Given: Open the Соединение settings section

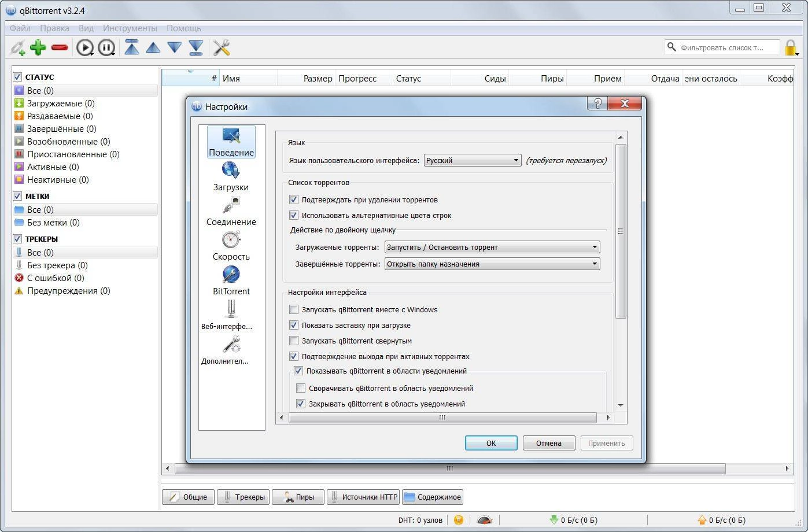Looking at the screenshot, I should tap(231, 212).
